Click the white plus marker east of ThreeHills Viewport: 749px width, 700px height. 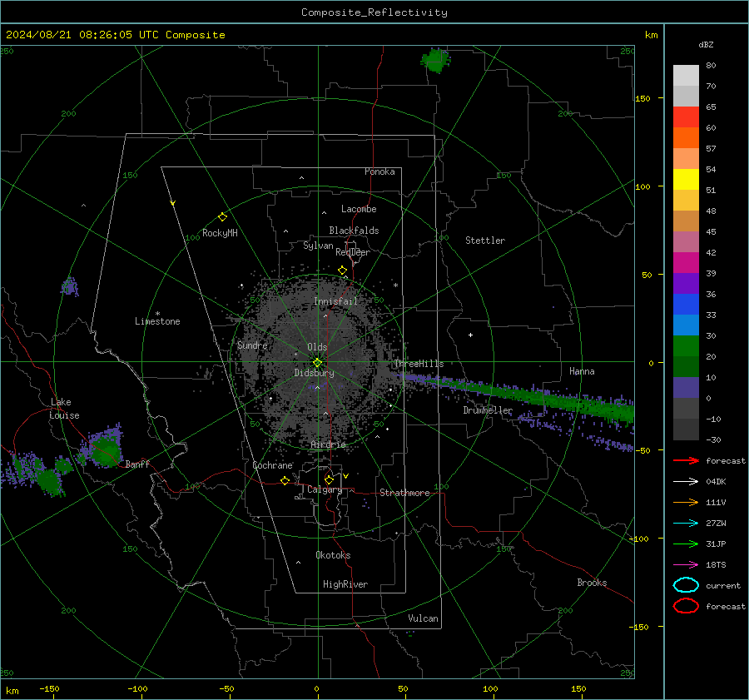coord(470,335)
